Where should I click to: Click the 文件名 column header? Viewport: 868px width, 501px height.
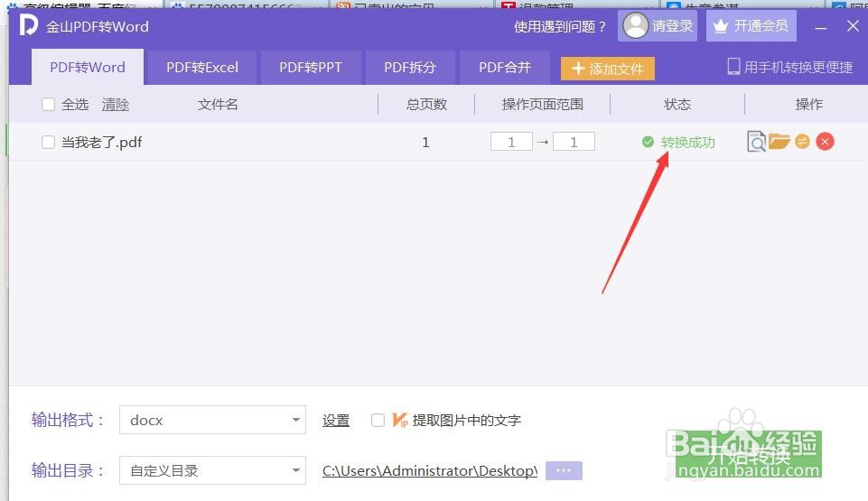click(x=218, y=104)
